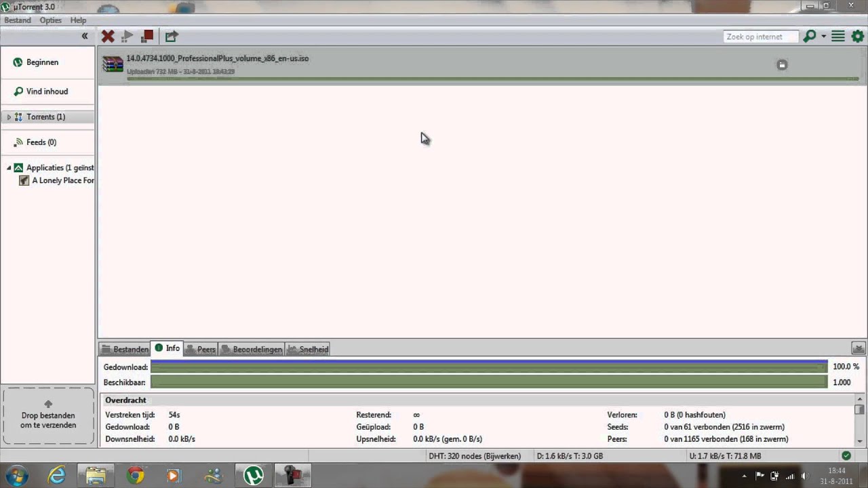
Task: Click the taskbar icon after uTorrent
Action: [x=292, y=476]
